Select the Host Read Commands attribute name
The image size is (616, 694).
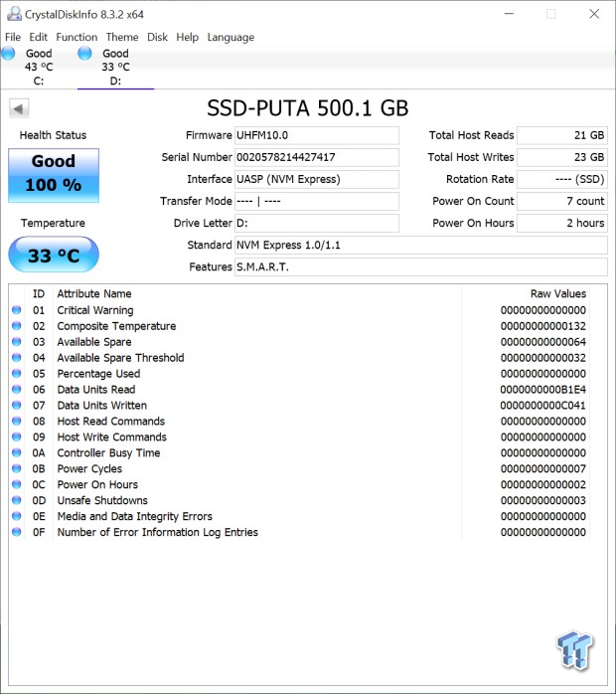click(x=111, y=422)
